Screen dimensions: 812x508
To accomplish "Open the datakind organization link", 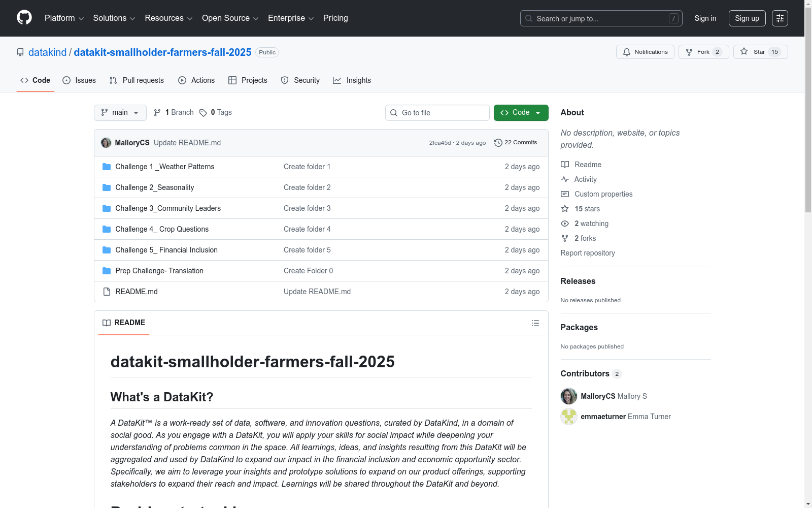I will pos(48,52).
